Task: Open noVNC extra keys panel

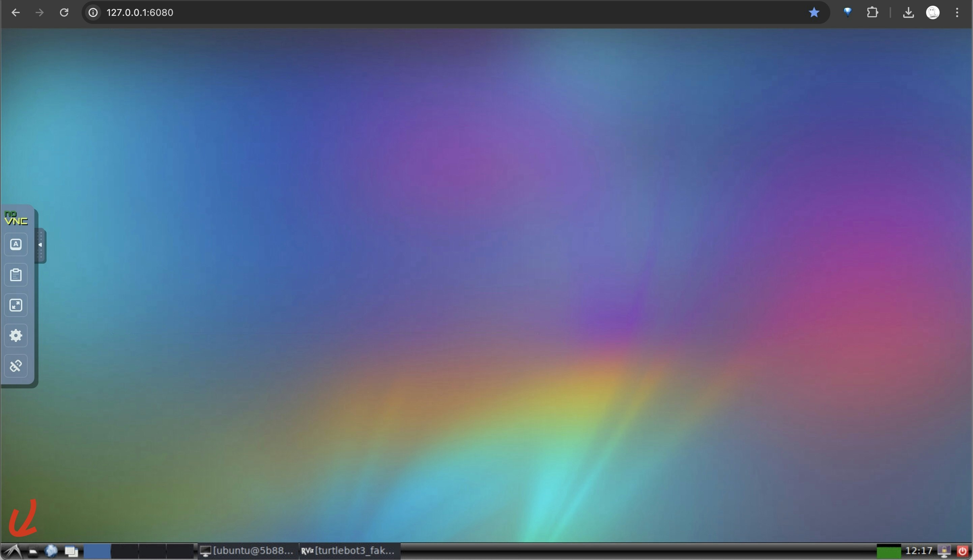Action: point(16,245)
